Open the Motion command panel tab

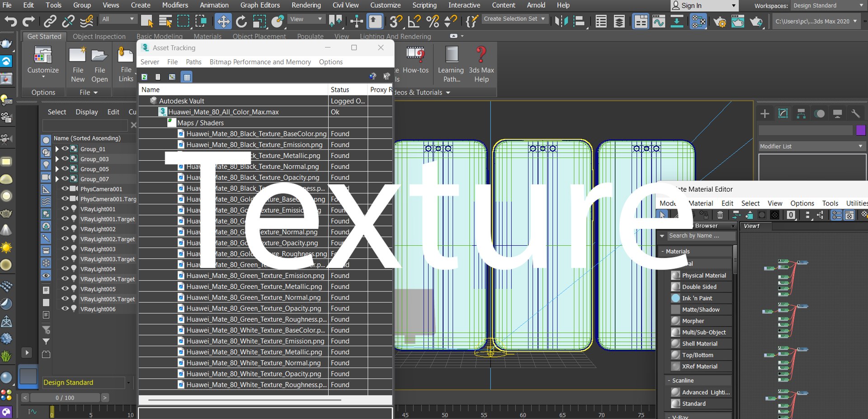coord(819,114)
